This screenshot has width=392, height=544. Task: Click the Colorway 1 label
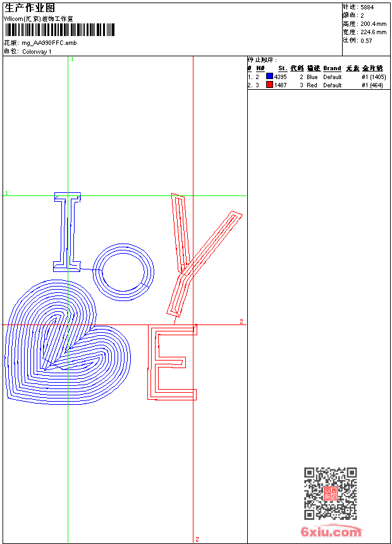[37, 52]
